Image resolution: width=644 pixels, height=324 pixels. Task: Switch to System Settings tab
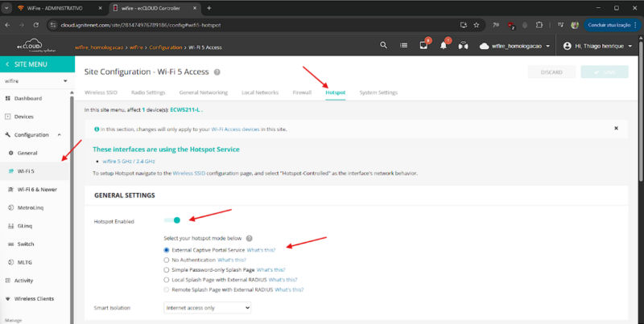pyautogui.click(x=378, y=92)
